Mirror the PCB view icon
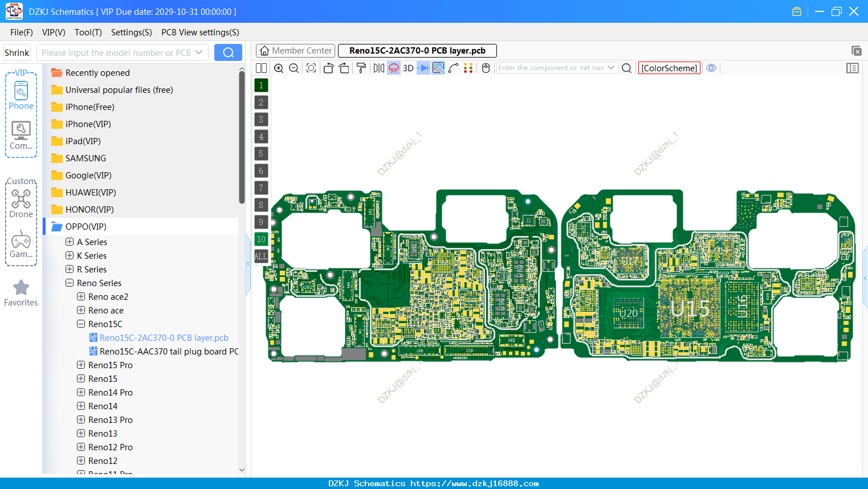Image resolution: width=868 pixels, height=489 pixels. click(x=379, y=68)
